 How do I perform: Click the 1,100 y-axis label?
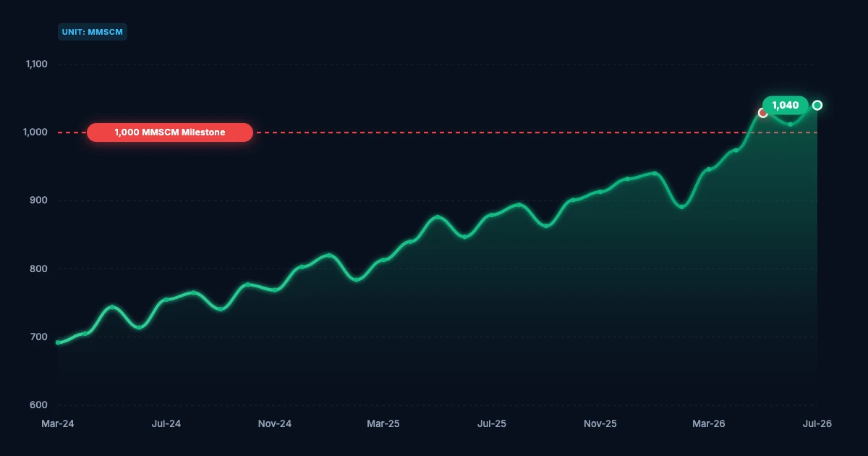36,64
